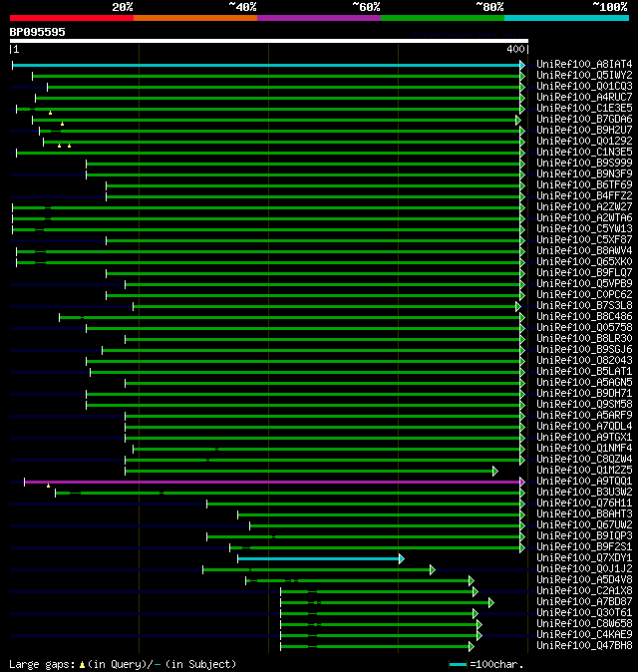Select the UniRef100_B7GDA6 label
This screenshot has height=672, width=638.
coord(584,119)
